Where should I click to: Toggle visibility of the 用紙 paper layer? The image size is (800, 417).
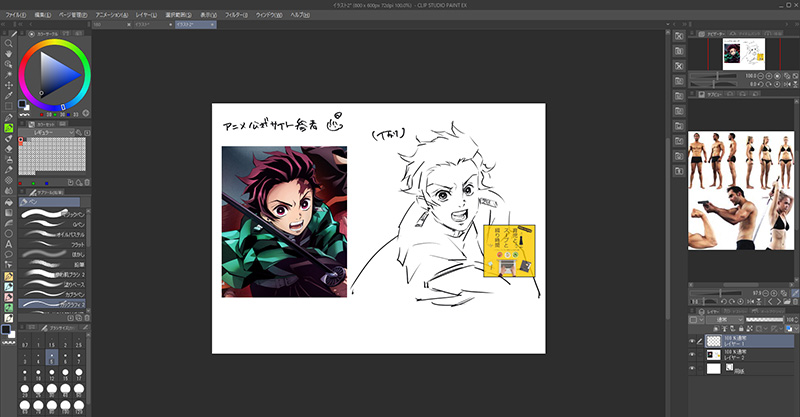click(692, 368)
